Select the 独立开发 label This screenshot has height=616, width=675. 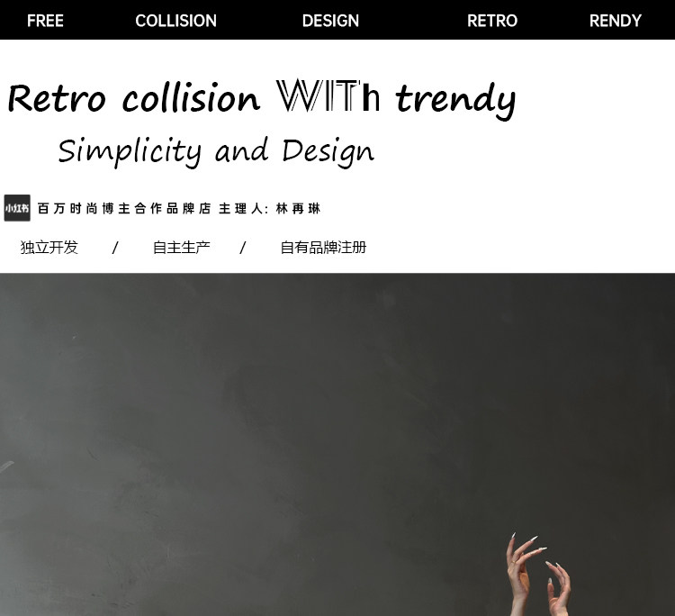tap(49, 248)
